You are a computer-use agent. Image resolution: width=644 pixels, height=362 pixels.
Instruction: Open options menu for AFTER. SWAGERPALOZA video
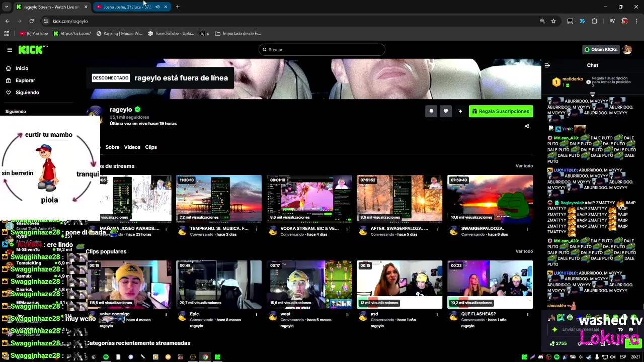437,229
